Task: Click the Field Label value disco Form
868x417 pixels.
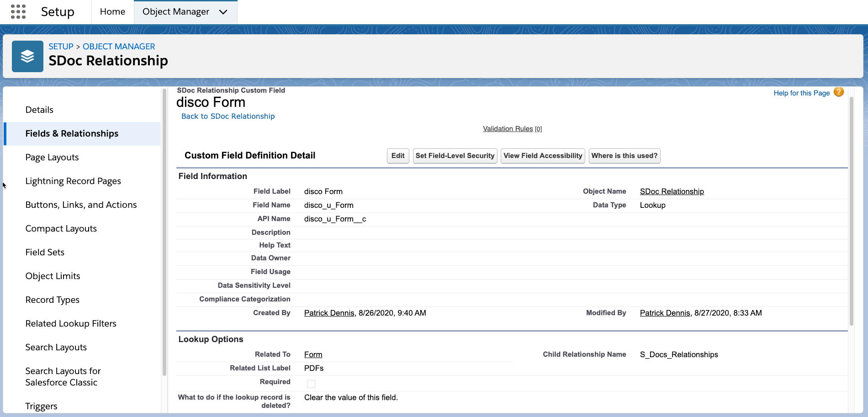Action: tap(323, 191)
